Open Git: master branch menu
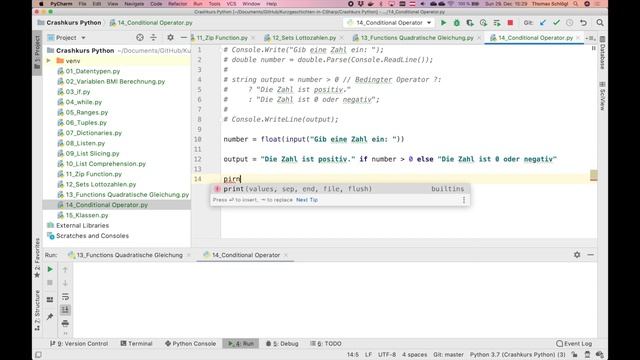 point(448,355)
